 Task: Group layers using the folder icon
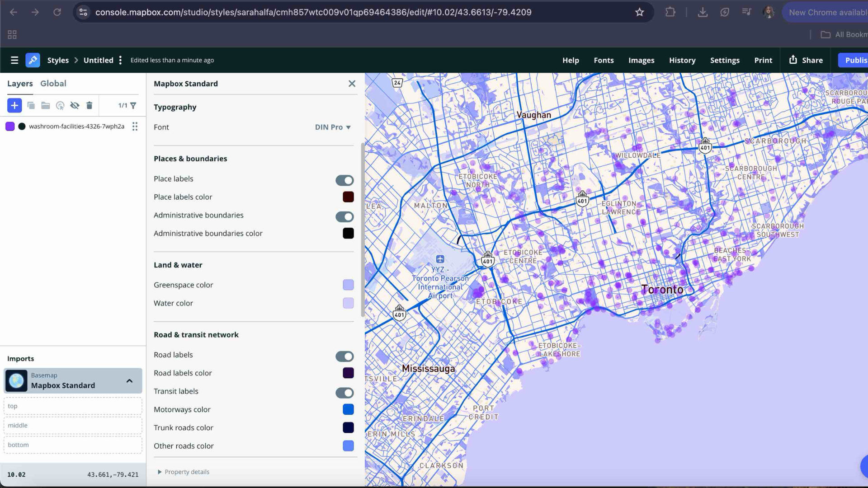(x=45, y=105)
